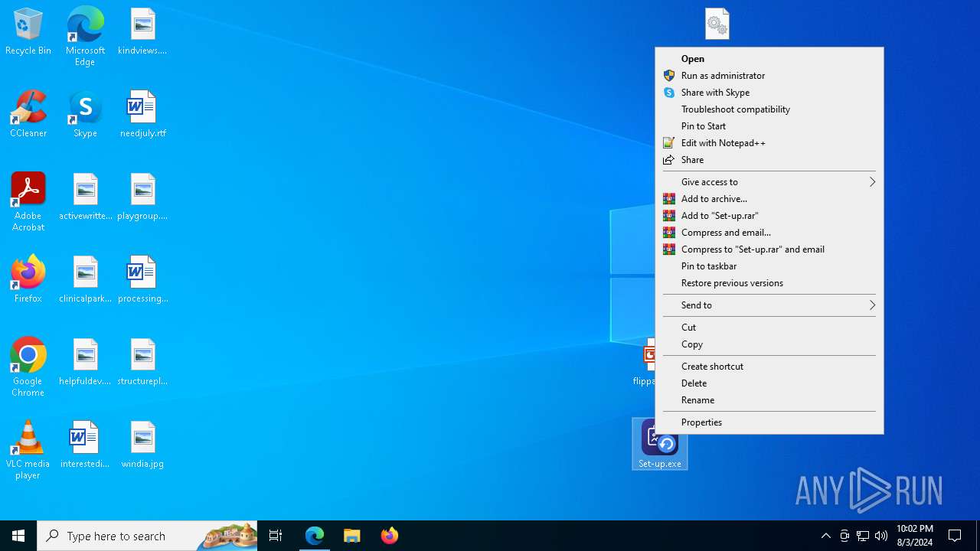Choose Share with Skype
980x551 pixels.
[769, 93]
